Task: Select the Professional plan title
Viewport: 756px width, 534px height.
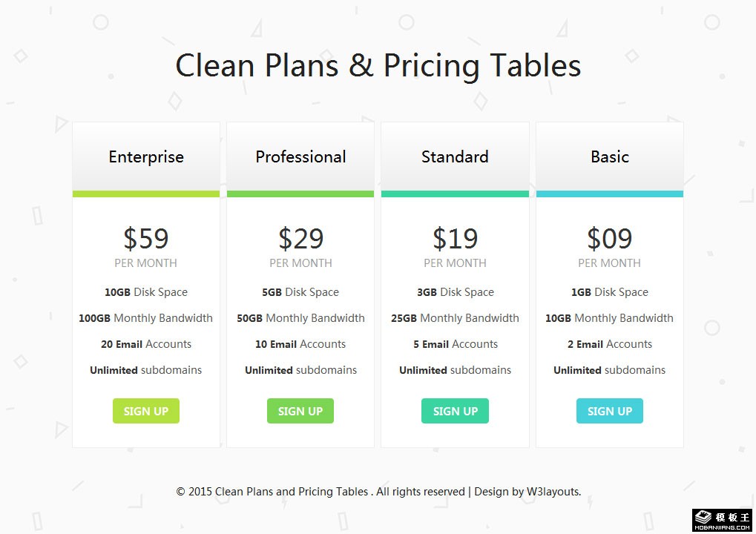Action: 300,156
